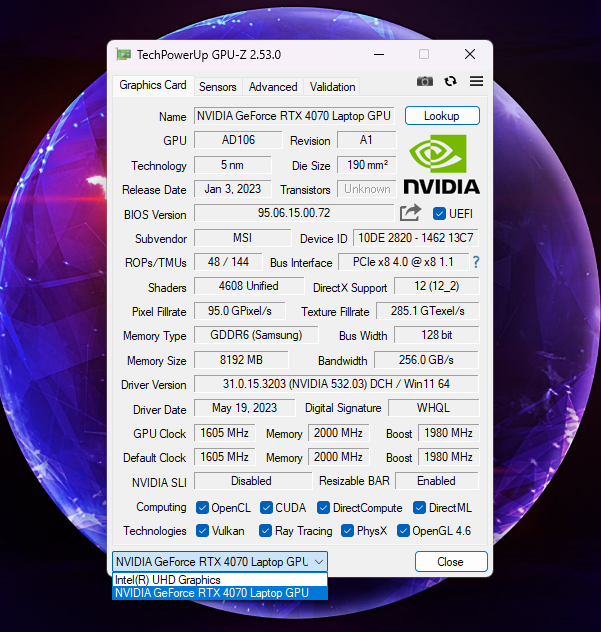Toggle the DirectML checkbox
This screenshot has height=632, width=601.
click(419, 508)
